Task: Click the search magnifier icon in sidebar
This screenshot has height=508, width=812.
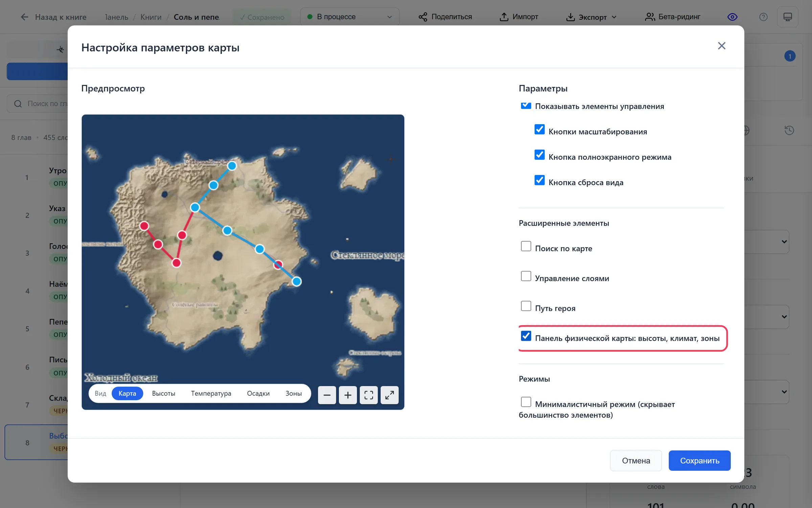Action: pyautogui.click(x=18, y=104)
